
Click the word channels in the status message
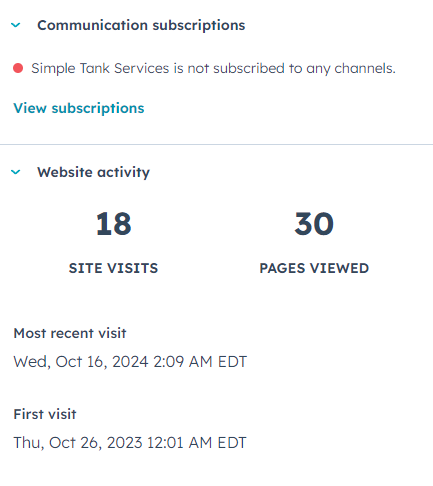point(365,68)
